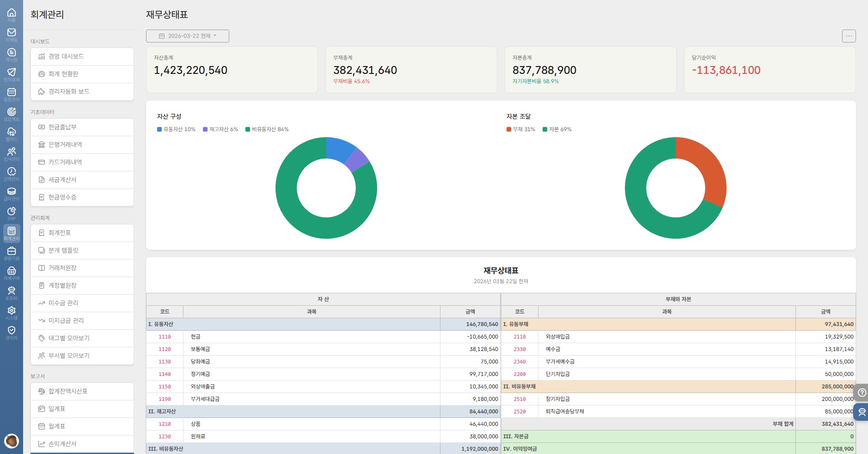868x454 pixels.
Task: Open the chatbot floating icon at right edge
Action: pyautogui.click(x=862, y=412)
